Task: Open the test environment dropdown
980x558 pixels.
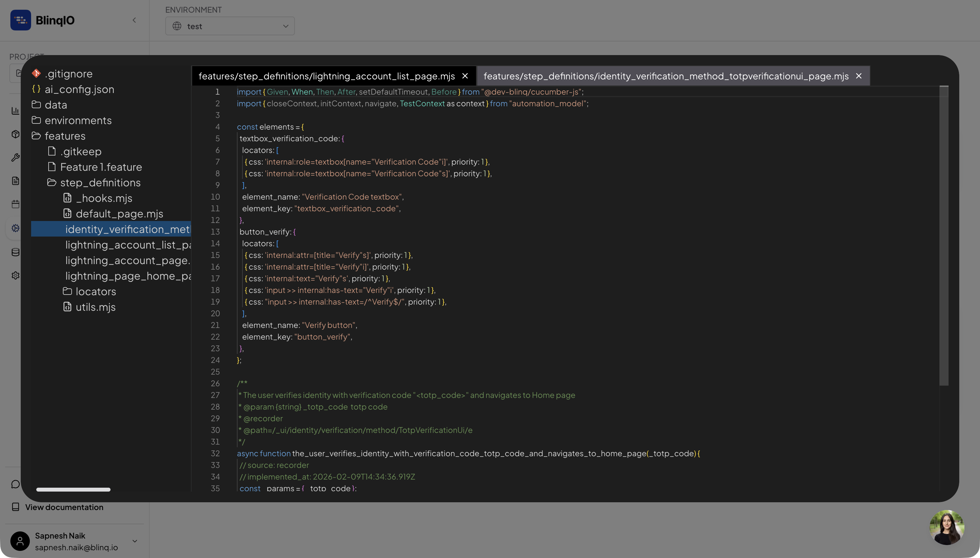Action: point(229,26)
